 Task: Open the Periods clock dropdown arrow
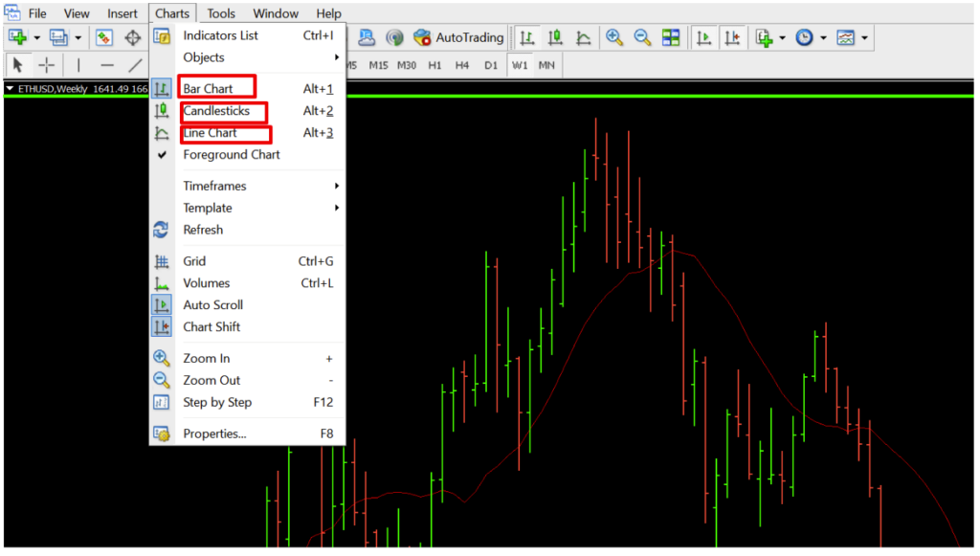pyautogui.click(x=823, y=38)
